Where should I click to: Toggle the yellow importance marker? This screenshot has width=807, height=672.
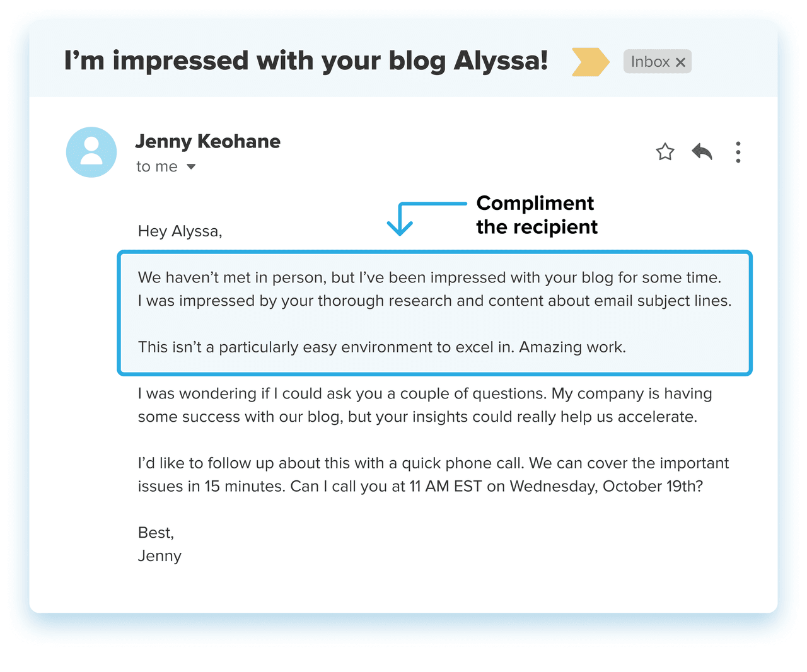pos(590,62)
